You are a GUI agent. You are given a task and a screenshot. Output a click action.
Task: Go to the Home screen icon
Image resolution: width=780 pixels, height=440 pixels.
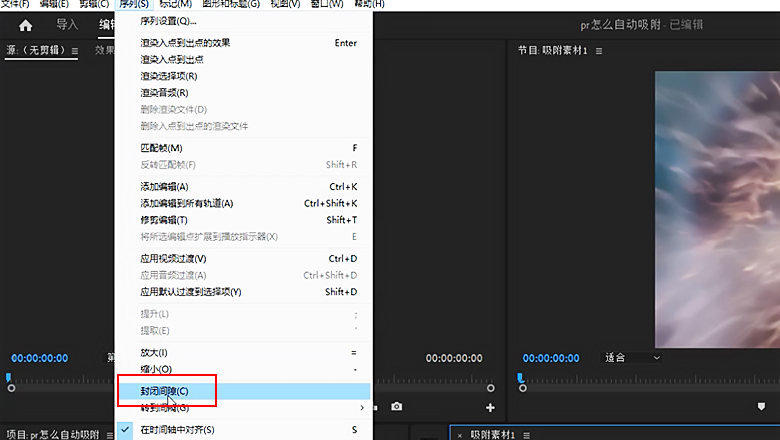25,25
